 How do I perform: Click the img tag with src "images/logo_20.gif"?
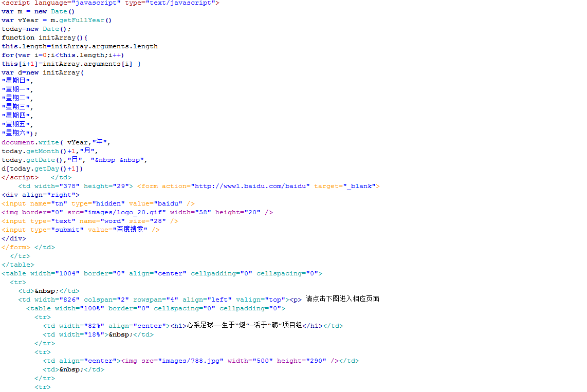point(137,213)
